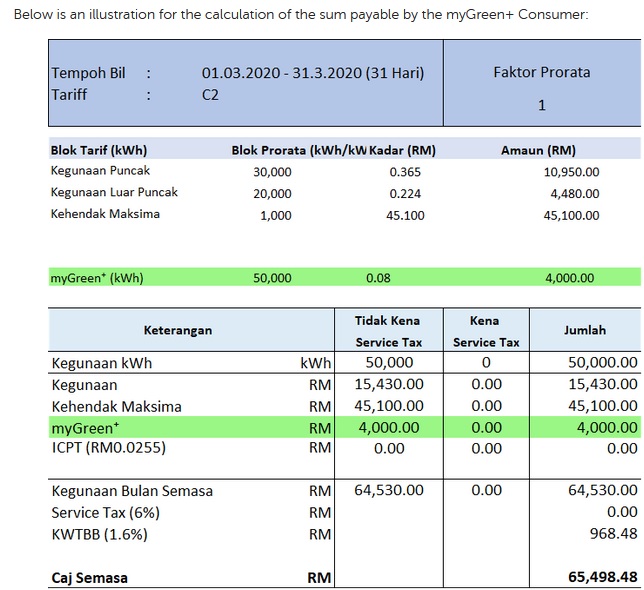Select the Tidak Kena Service Tax header

point(388,331)
